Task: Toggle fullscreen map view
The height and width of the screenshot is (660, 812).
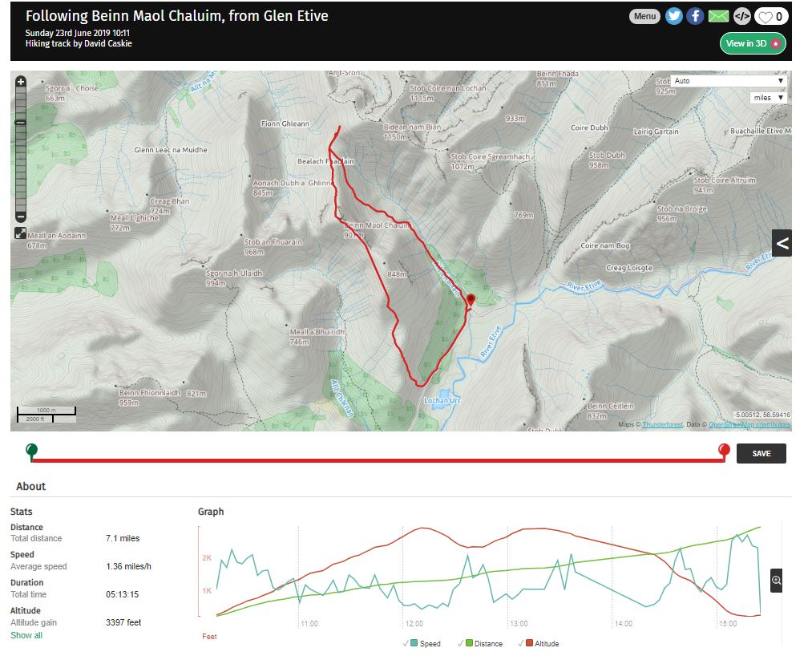Action: [20, 233]
